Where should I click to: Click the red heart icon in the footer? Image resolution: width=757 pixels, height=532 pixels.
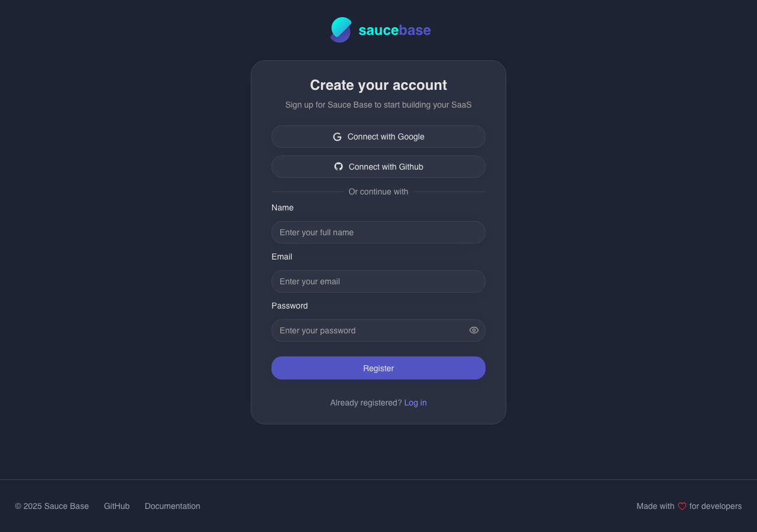pos(682,506)
